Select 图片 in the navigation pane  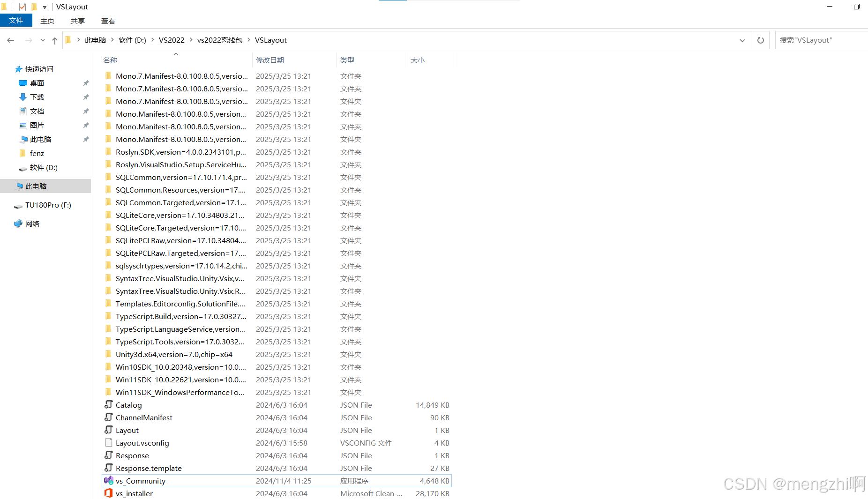pos(37,125)
